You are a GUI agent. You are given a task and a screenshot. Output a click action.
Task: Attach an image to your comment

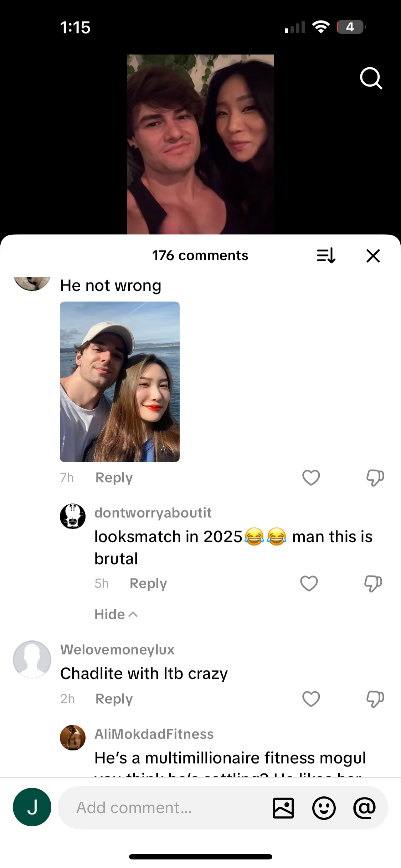283,808
